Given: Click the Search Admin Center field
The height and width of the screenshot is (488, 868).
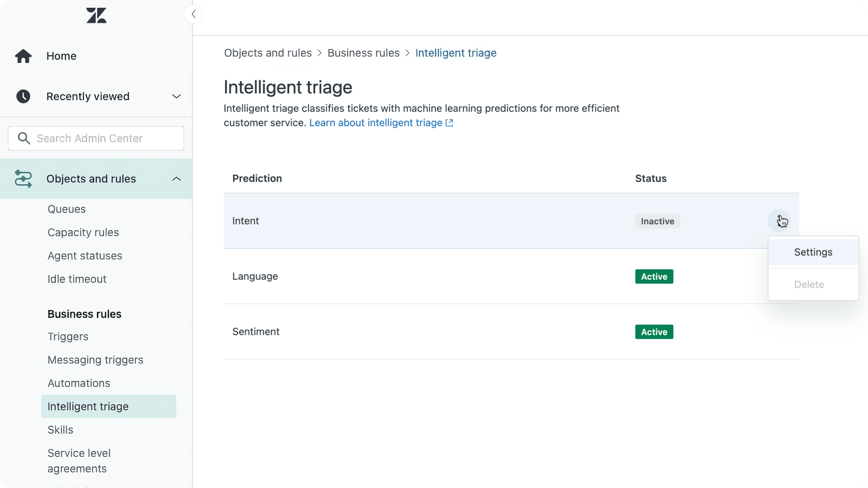Looking at the screenshot, I should [x=96, y=138].
